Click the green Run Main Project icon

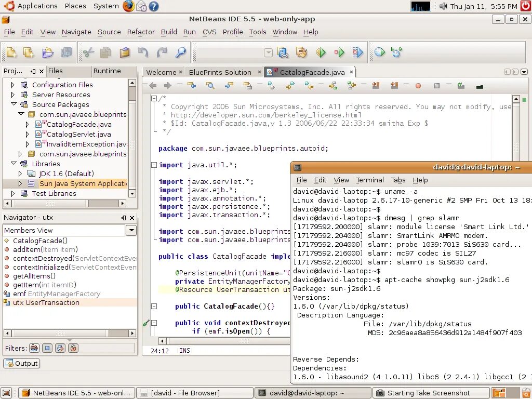[x=321, y=52]
